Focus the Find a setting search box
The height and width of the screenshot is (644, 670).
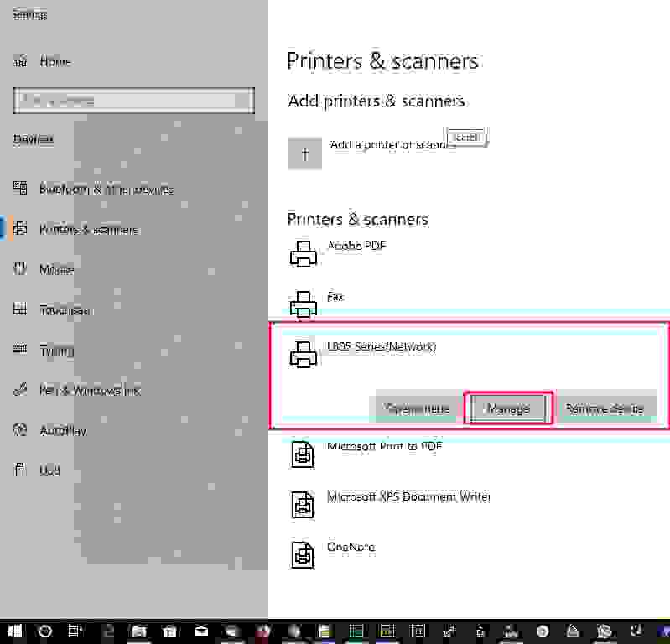[x=133, y=101]
